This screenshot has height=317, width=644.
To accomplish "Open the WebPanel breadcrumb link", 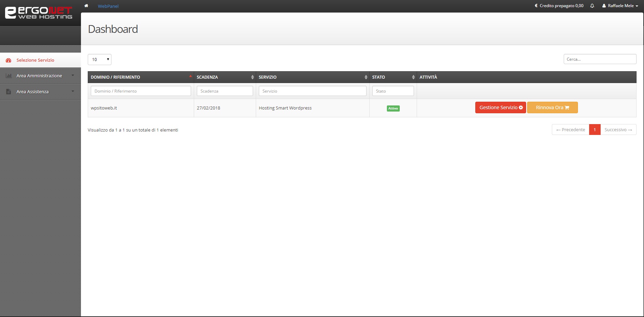I will point(108,6).
